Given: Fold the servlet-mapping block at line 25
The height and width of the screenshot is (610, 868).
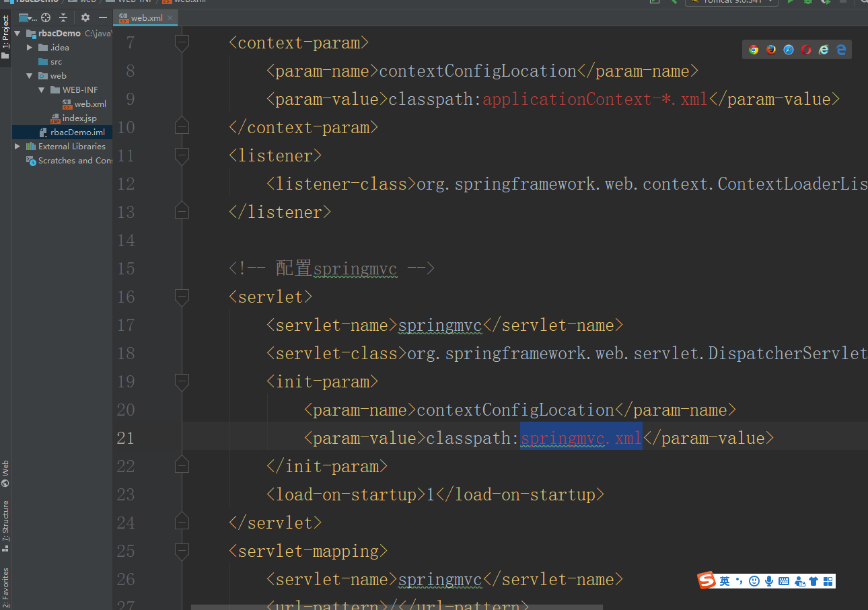Looking at the screenshot, I should (x=182, y=551).
